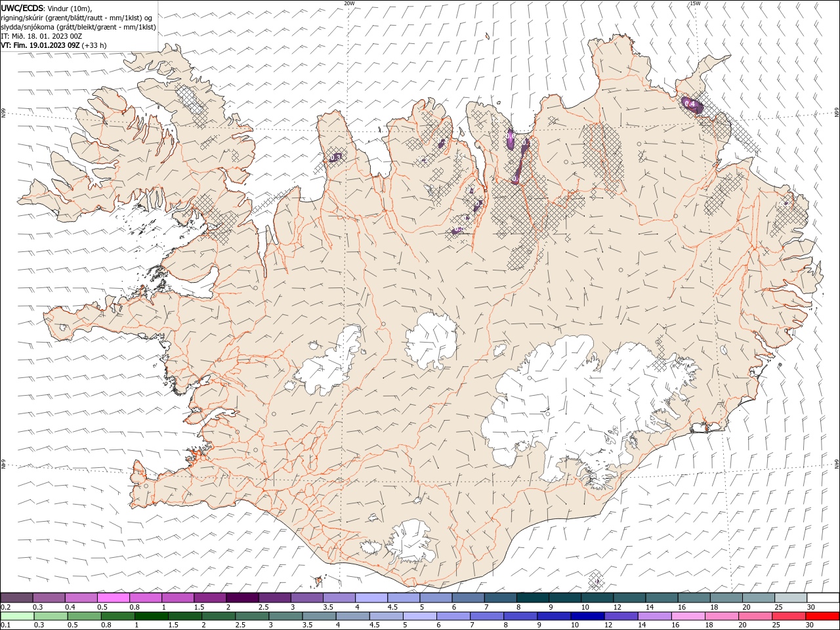The height and width of the screenshot is (630, 840).
Task: Select the upper legend 4 light lavender swatch
Action: 371,598
